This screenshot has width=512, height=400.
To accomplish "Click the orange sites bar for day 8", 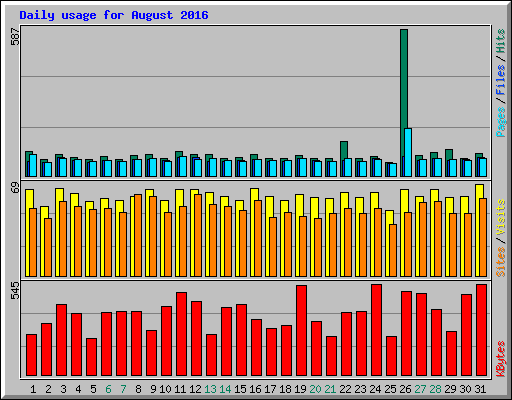I will (x=138, y=235).
